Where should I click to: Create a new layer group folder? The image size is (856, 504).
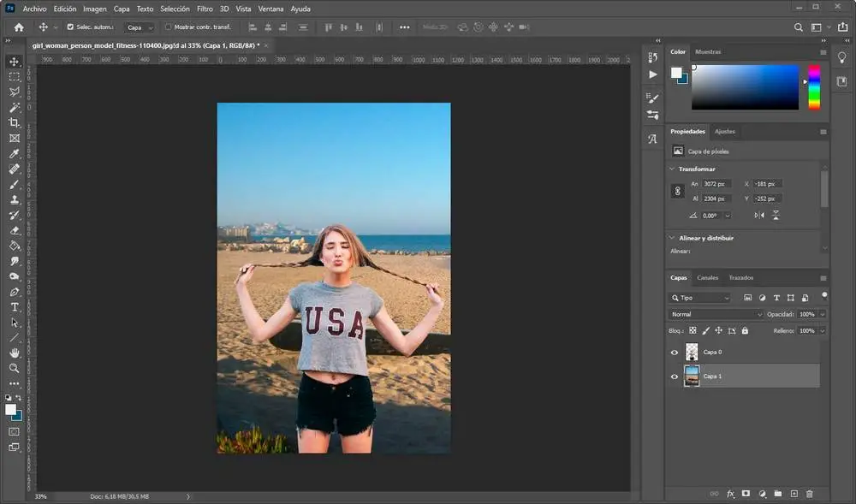click(x=778, y=494)
